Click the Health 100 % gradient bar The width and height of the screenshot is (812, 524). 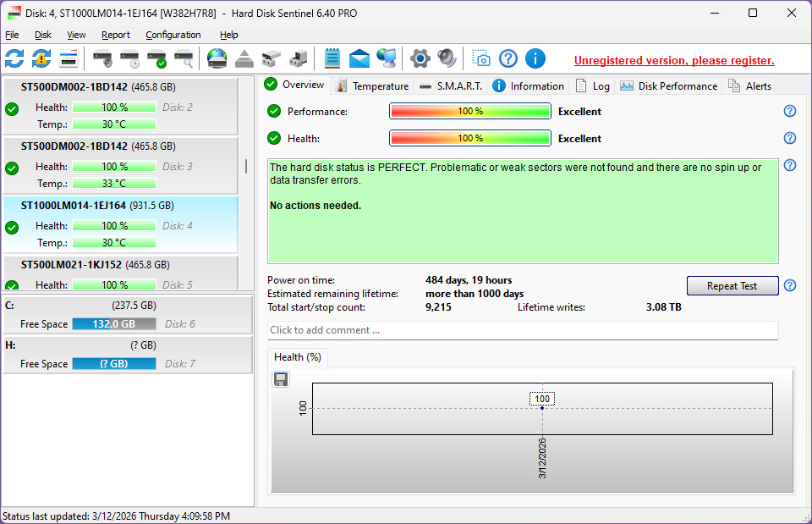click(x=469, y=138)
